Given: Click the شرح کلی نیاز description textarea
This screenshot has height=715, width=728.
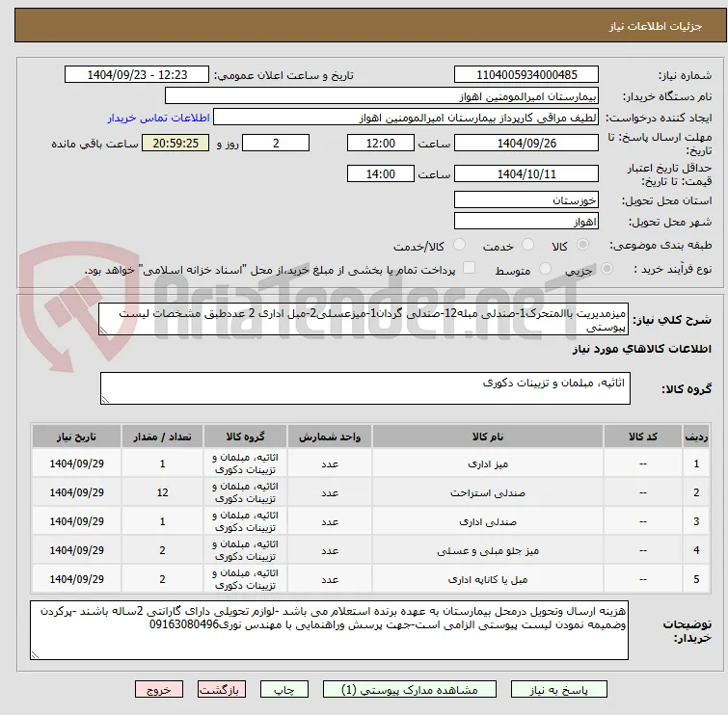Looking at the screenshot, I should [x=364, y=319].
